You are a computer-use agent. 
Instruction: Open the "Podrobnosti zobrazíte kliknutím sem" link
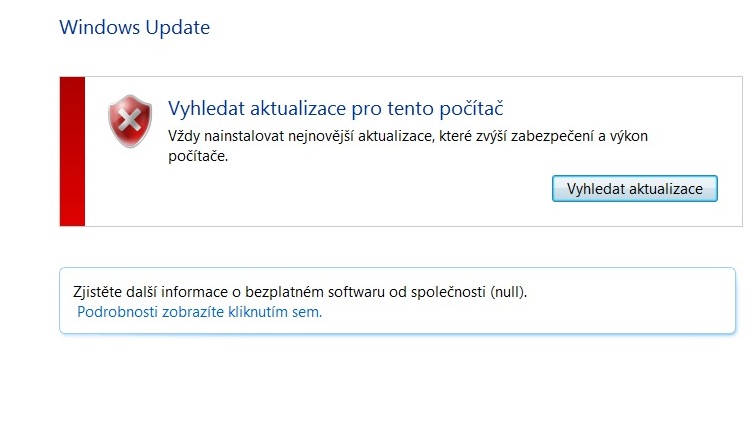click(200, 311)
